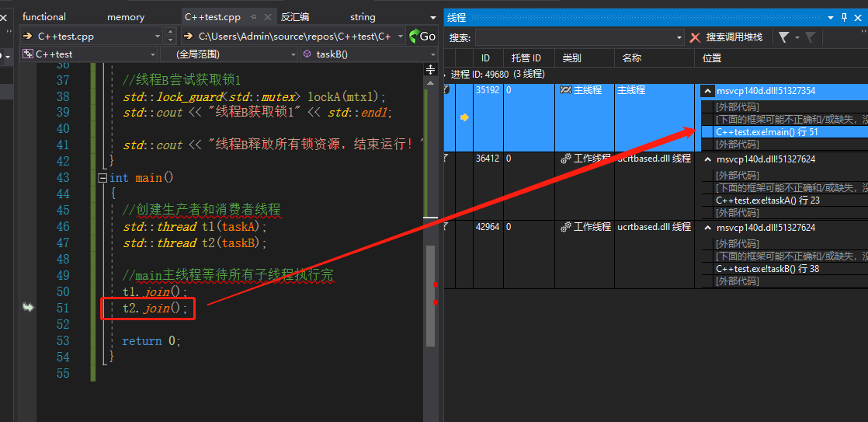
Task: Sort by the 位置 column header
Action: [780, 58]
